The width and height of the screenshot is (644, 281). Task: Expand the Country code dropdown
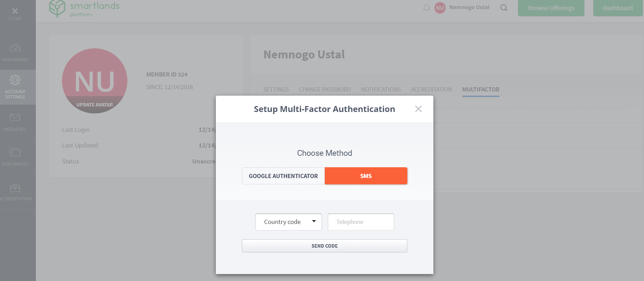[x=289, y=222]
